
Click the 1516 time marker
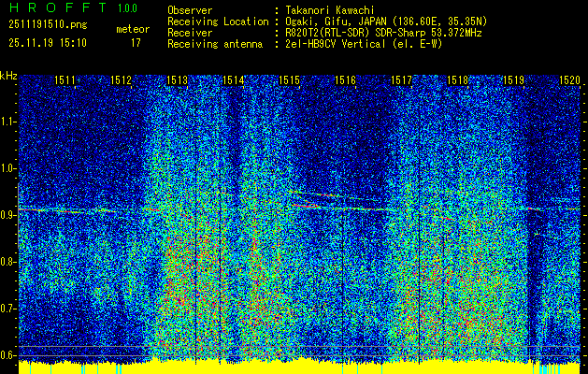click(345, 80)
